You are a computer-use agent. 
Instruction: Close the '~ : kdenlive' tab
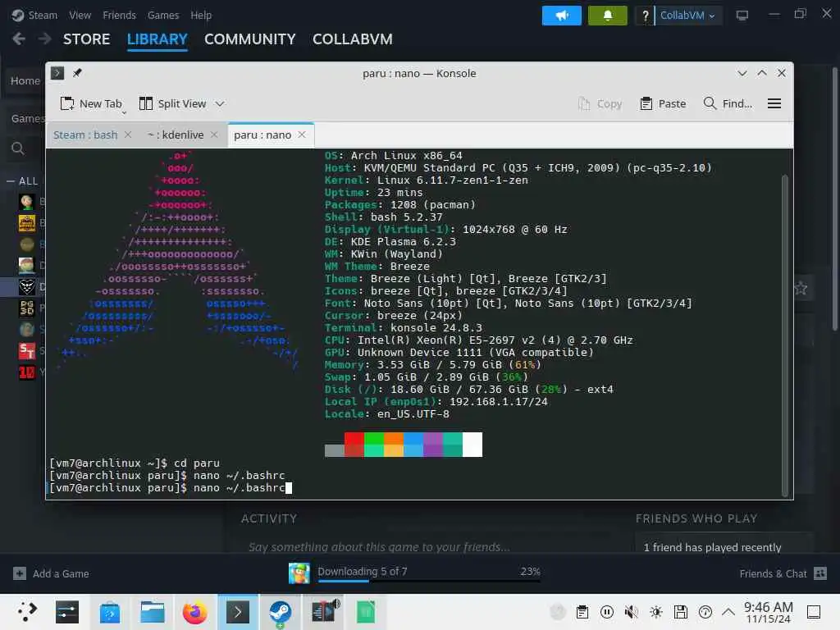tap(214, 135)
